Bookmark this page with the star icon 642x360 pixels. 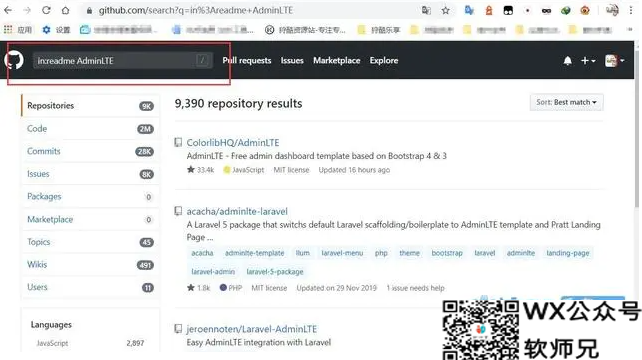pyautogui.click(x=445, y=10)
